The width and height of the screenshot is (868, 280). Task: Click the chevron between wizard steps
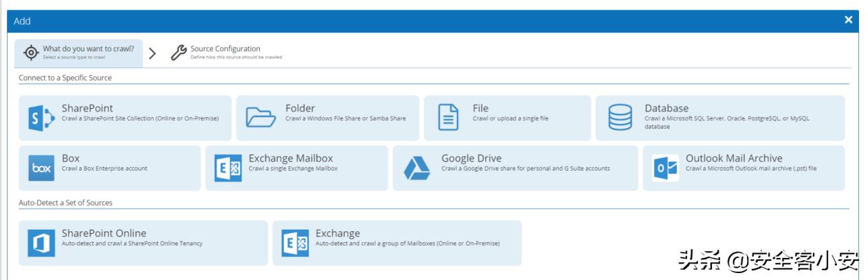point(153,53)
